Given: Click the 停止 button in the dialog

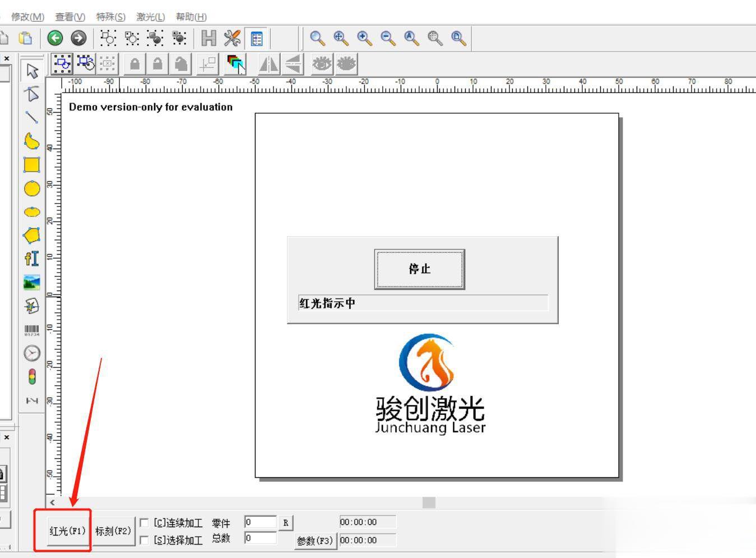Looking at the screenshot, I should point(420,269).
